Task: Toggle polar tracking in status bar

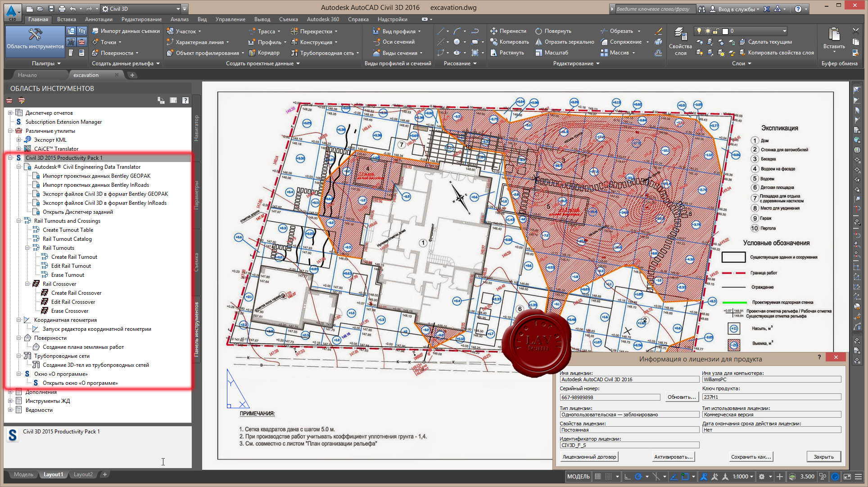Action: pos(638,476)
